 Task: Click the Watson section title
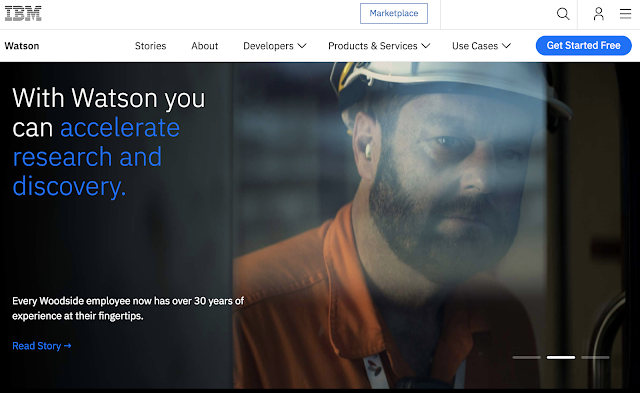pyautogui.click(x=22, y=46)
